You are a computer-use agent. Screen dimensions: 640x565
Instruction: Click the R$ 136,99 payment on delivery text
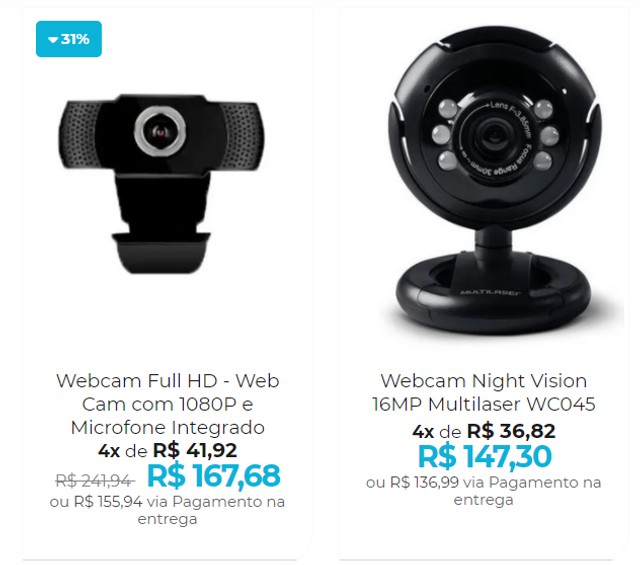[x=484, y=491]
